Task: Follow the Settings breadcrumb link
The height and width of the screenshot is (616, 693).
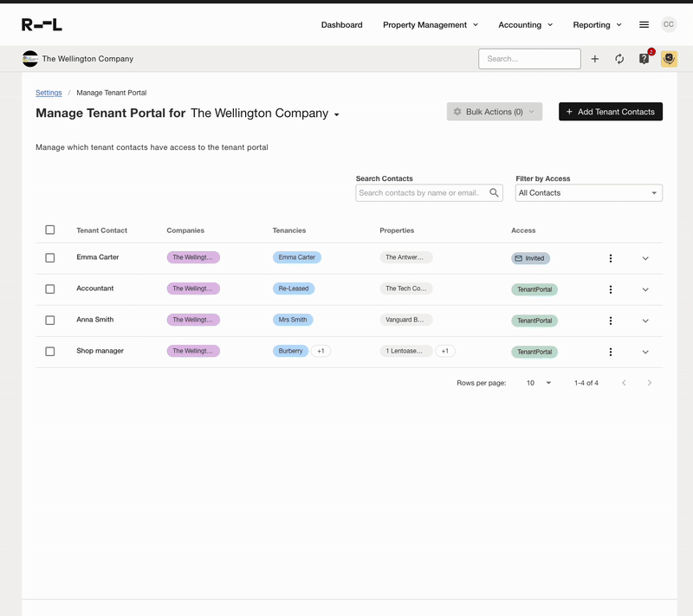Action: [x=49, y=93]
